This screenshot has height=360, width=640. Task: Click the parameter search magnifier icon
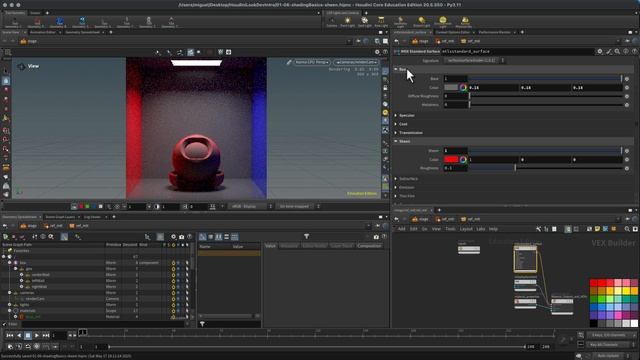tap(617, 51)
